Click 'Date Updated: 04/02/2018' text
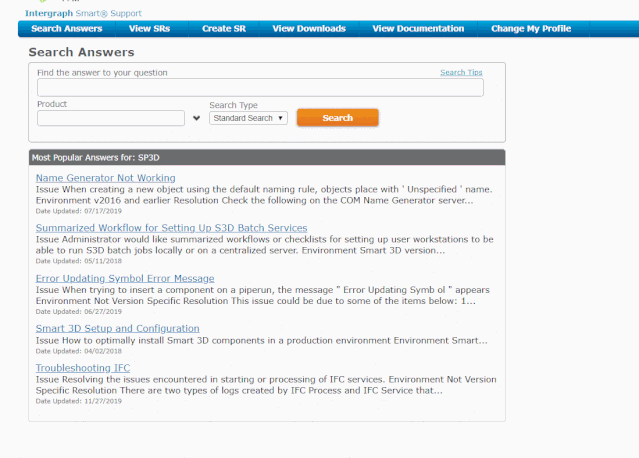 [79, 351]
